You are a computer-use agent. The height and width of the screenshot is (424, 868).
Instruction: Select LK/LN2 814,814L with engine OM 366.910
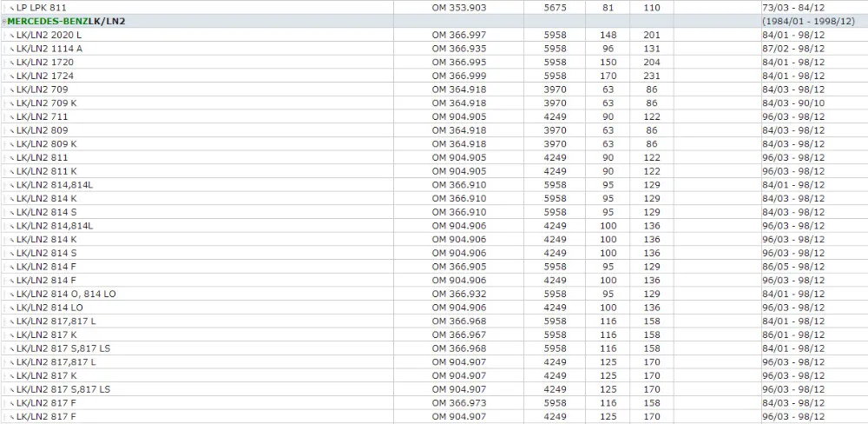click(x=54, y=185)
